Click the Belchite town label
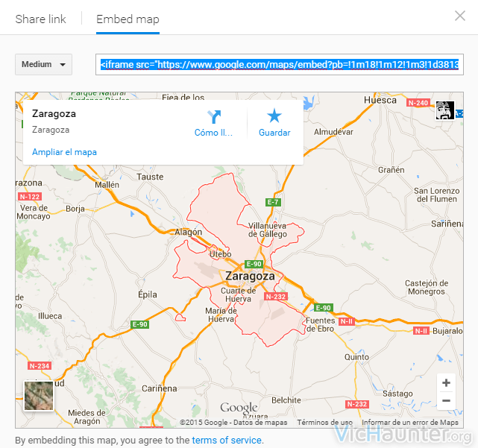This screenshot has width=478, height=448. 286,400
